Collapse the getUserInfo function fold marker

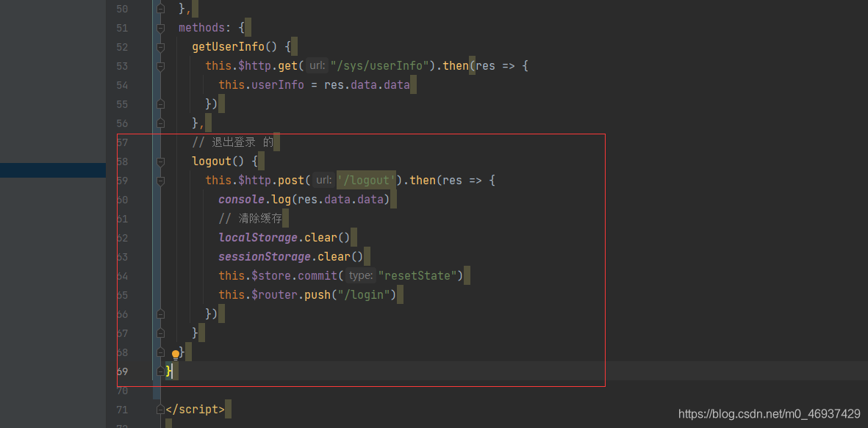coord(160,47)
